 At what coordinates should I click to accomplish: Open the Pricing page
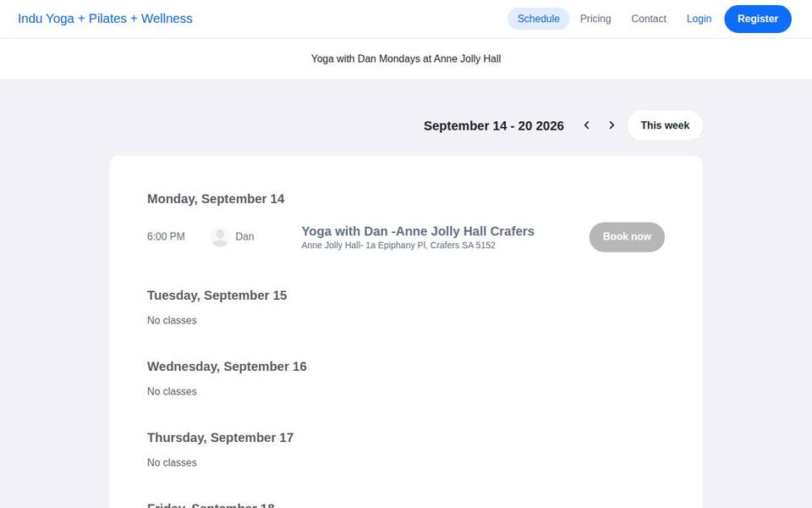[595, 19]
